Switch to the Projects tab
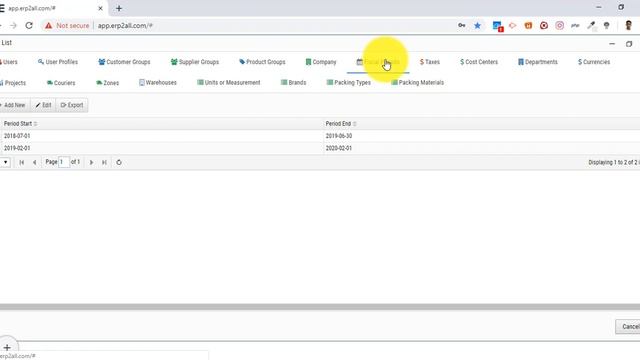The height and width of the screenshot is (360, 640). (x=13, y=83)
